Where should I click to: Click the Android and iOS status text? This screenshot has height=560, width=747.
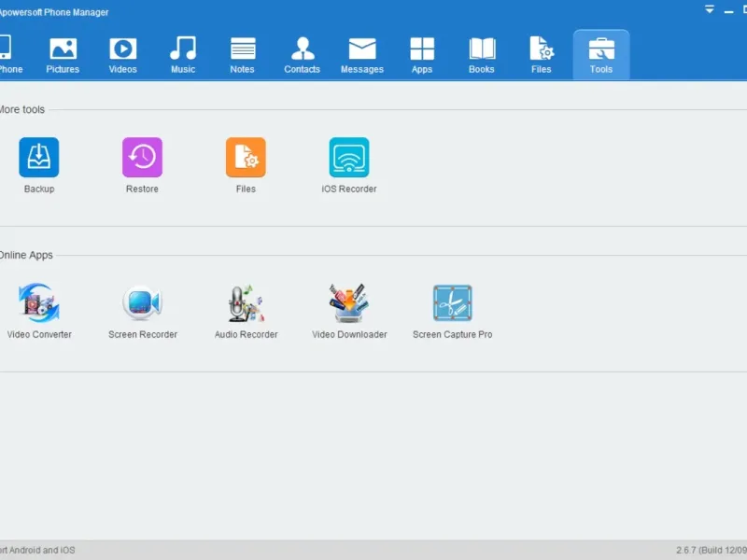(37, 550)
